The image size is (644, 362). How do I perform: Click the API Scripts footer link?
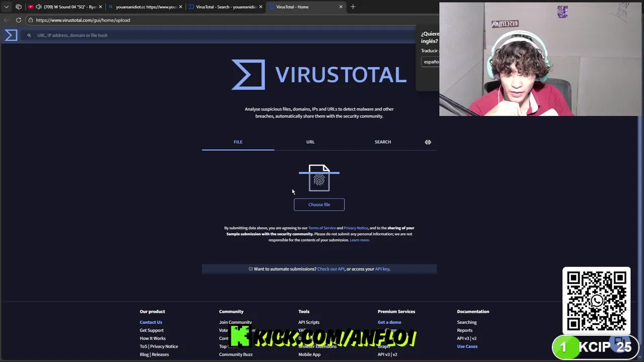coord(309,322)
